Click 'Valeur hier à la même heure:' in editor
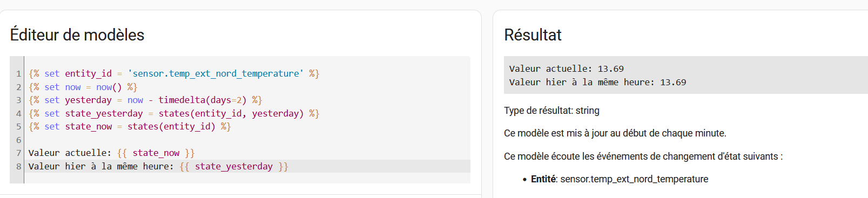The width and height of the screenshot is (868, 198). point(101,166)
